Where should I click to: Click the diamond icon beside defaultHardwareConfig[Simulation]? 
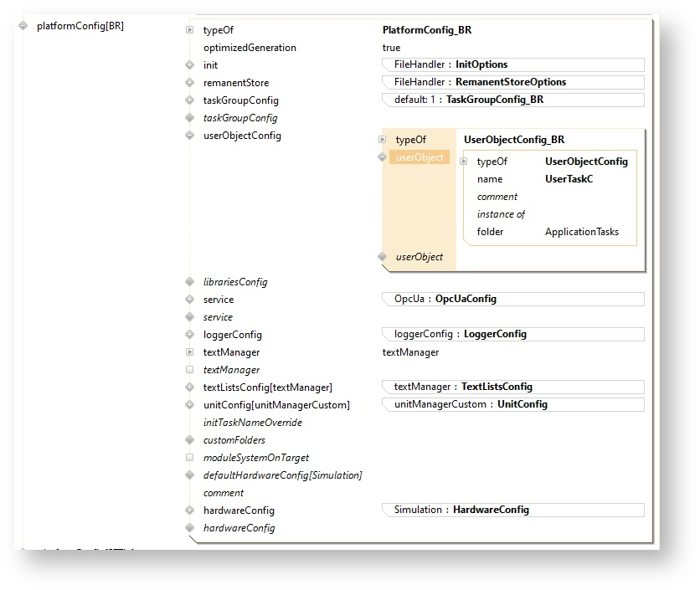[190, 475]
